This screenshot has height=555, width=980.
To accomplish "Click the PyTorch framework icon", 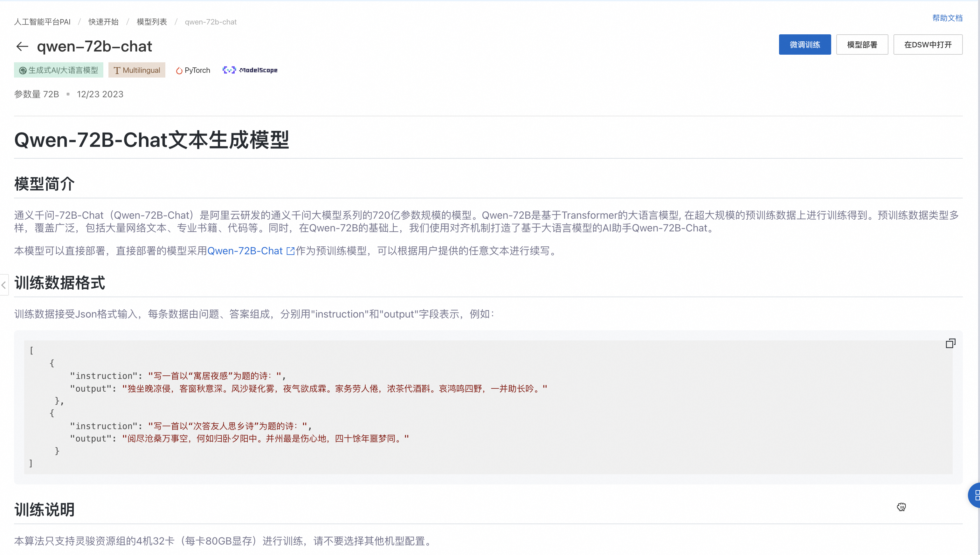I will [179, 70].
